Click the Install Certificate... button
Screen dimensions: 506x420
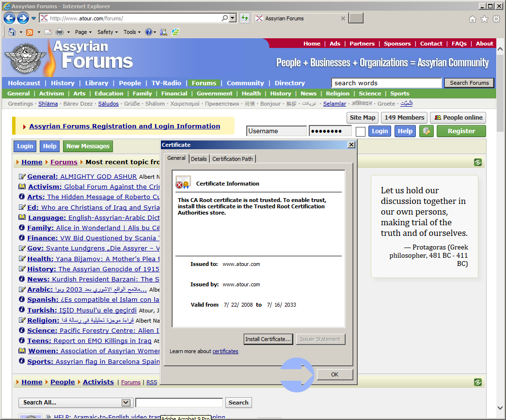[x=268, y=339]
